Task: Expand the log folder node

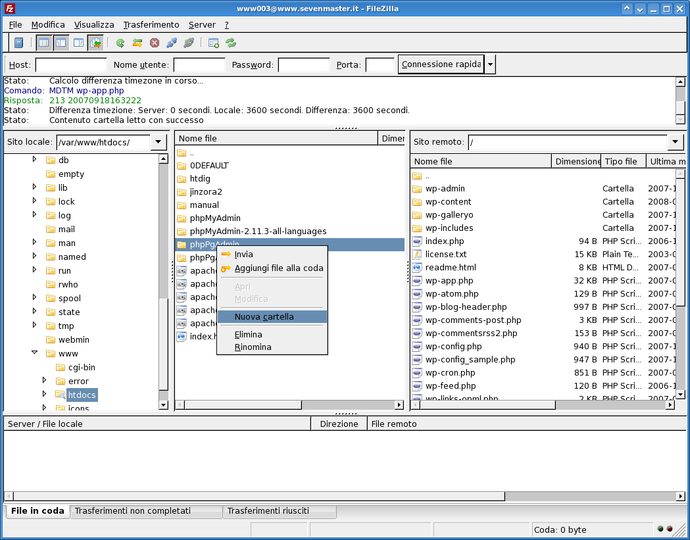Action: [34, 214]
